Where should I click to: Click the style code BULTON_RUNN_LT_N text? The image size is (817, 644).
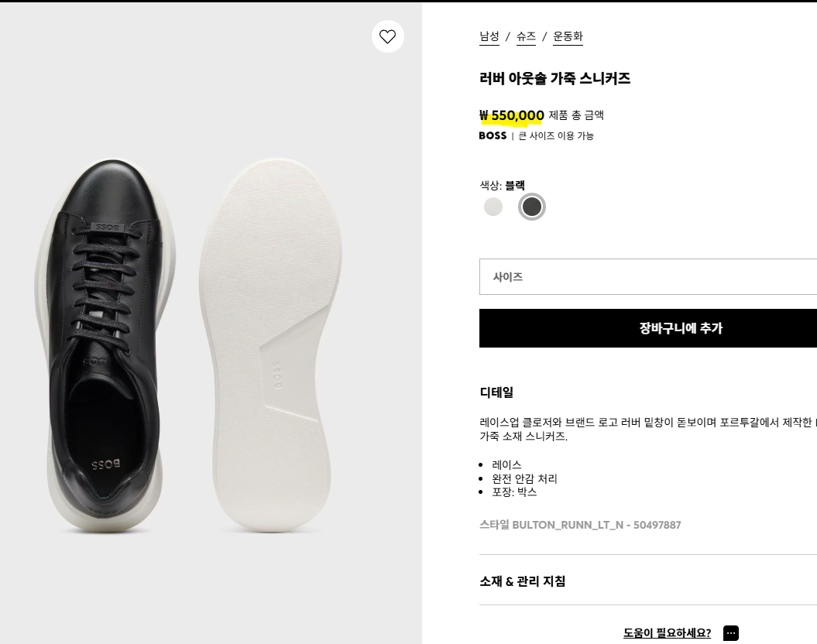point(568,525)
